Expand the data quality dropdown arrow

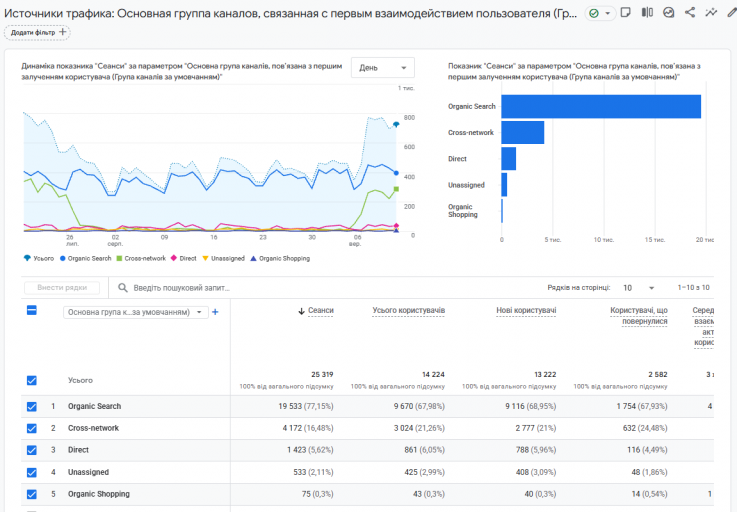[x=607, y=13]
